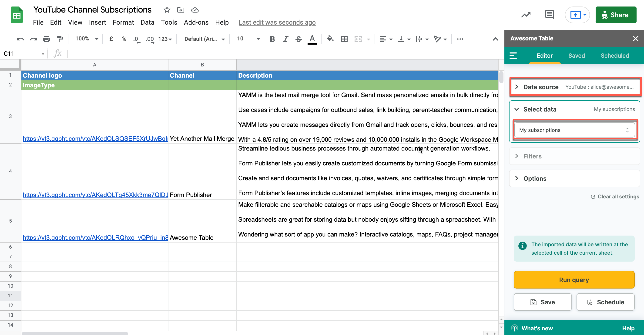Expand the Options section
This screenshot has height=335, width=644.
tap(574, 178)
